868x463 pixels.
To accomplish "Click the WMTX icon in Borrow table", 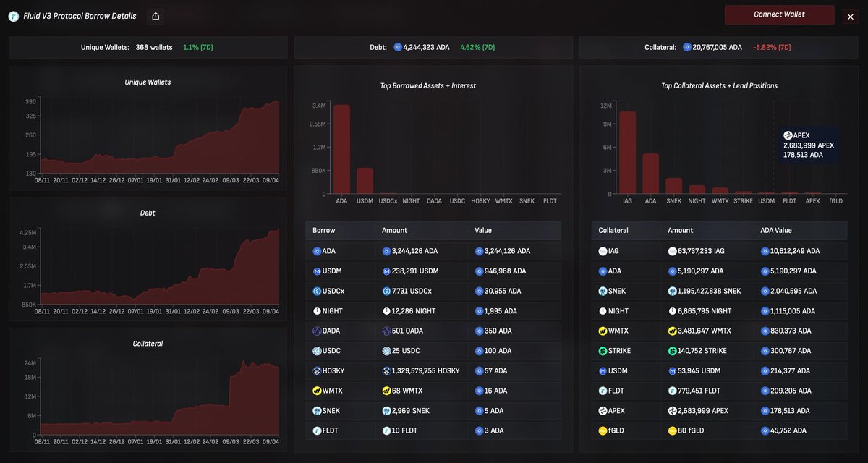I will [316, 391].
